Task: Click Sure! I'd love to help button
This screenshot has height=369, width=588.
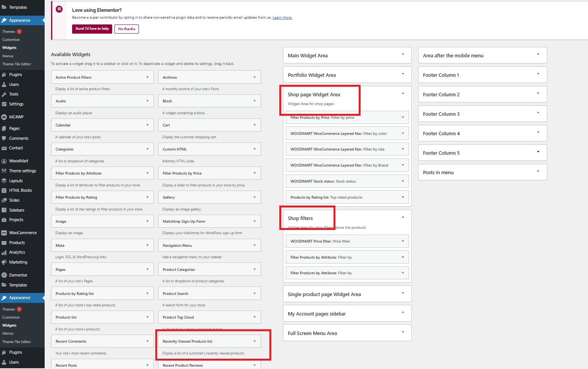Action: 92,29
